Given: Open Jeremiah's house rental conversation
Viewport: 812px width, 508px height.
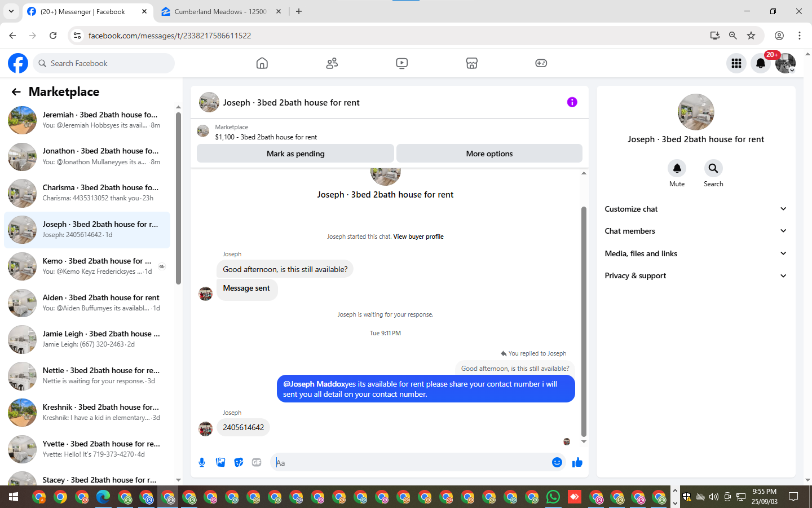Looking at the screenshot, I should click(x=87, y=120).
